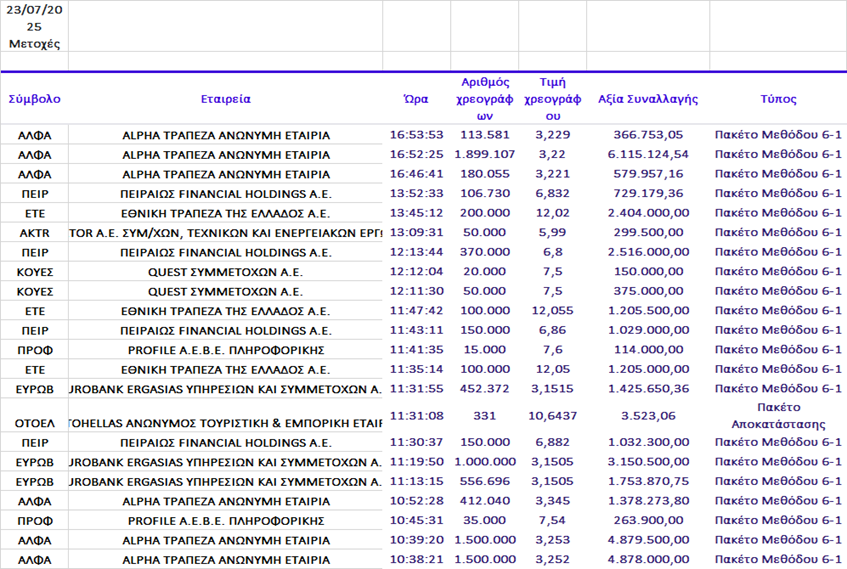
Task: Select the time cell 16:46:41
Action: [416, 173]
